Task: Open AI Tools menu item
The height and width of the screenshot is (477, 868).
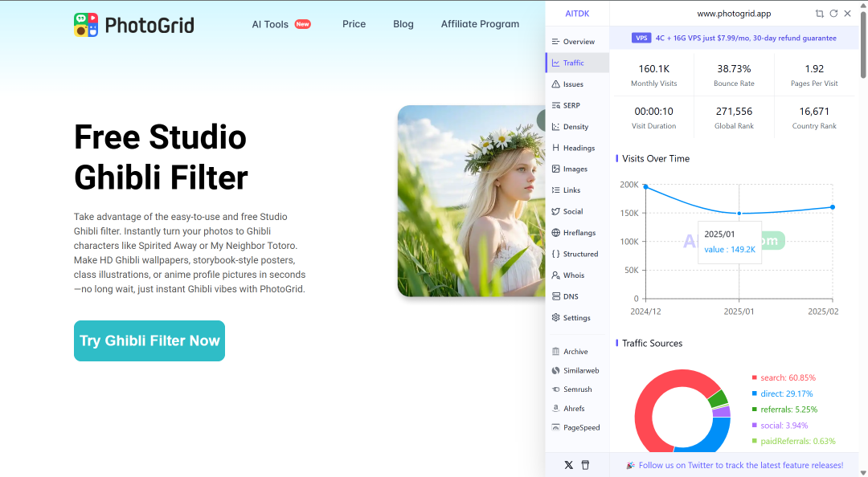Action: point(281,24)
